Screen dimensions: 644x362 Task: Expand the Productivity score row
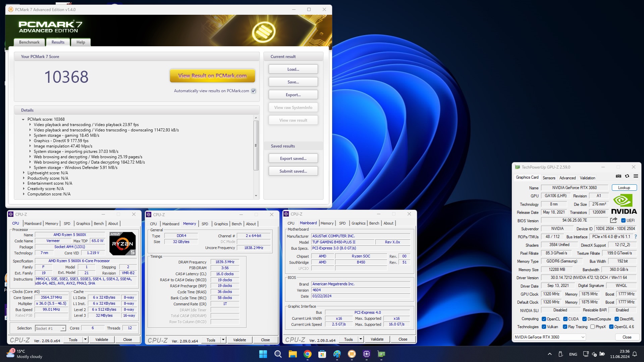pyautogui.click(x=23, y=178)
